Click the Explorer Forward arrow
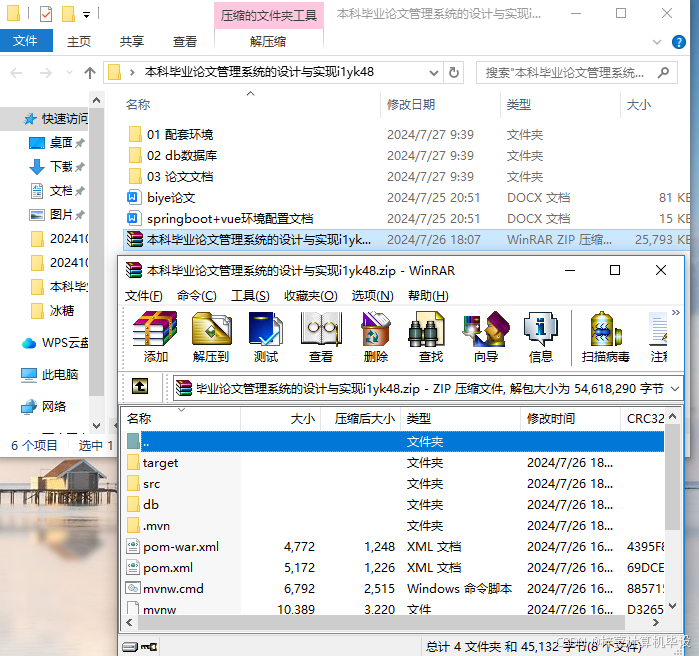 pos(45,73)
